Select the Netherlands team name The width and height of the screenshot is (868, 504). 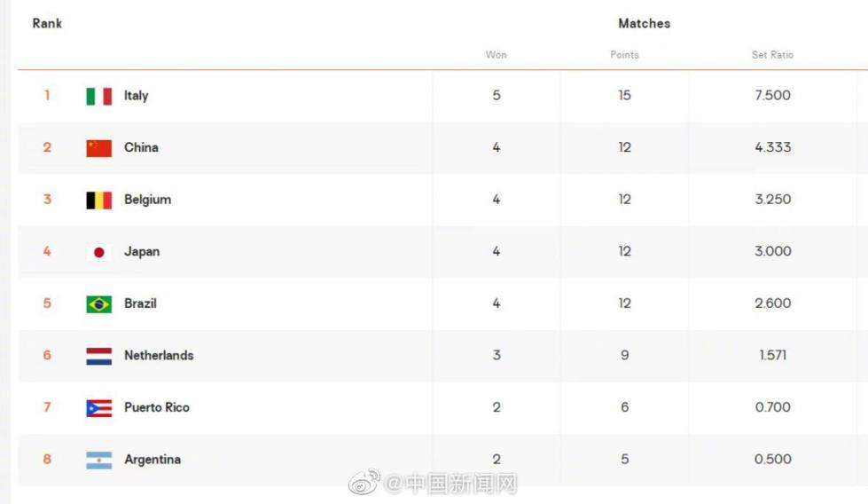pos(159,356)
